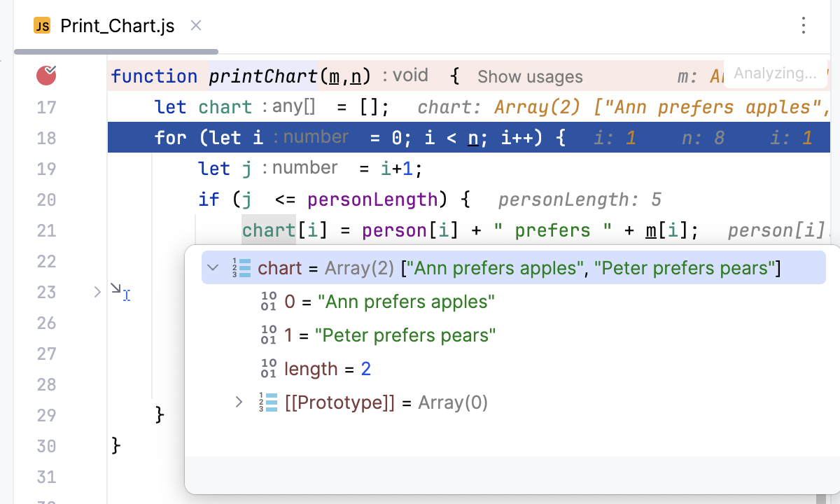The height and width of the screenshot is (504, 840).
Task: Click the string icon beside element 1
Action: (268, 335)
